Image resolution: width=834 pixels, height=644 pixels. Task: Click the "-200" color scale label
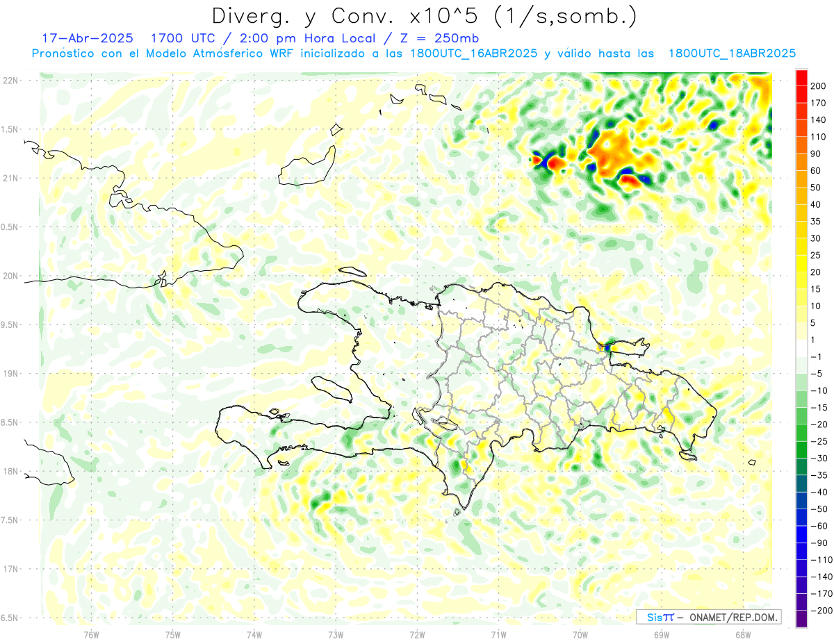[821, 611]
